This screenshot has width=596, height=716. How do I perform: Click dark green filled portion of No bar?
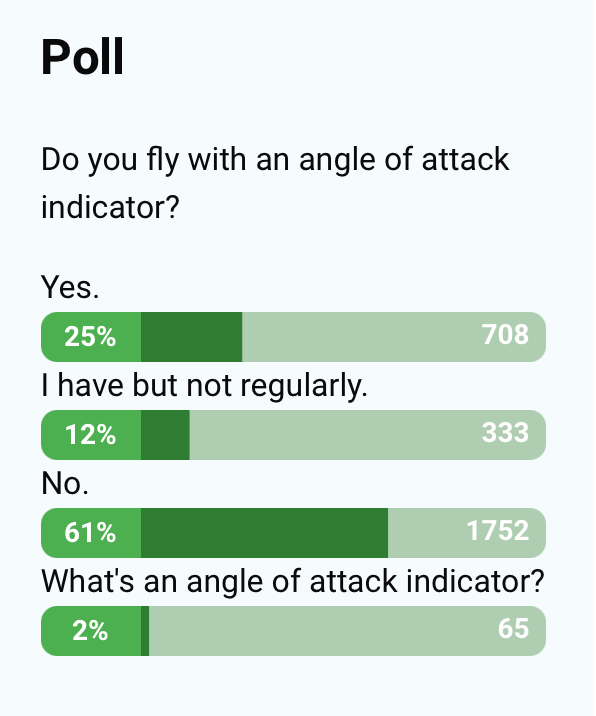click(264, 532)
